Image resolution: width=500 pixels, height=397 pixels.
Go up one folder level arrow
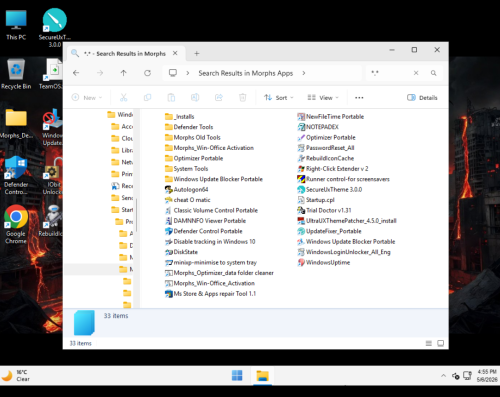(124, 73)
